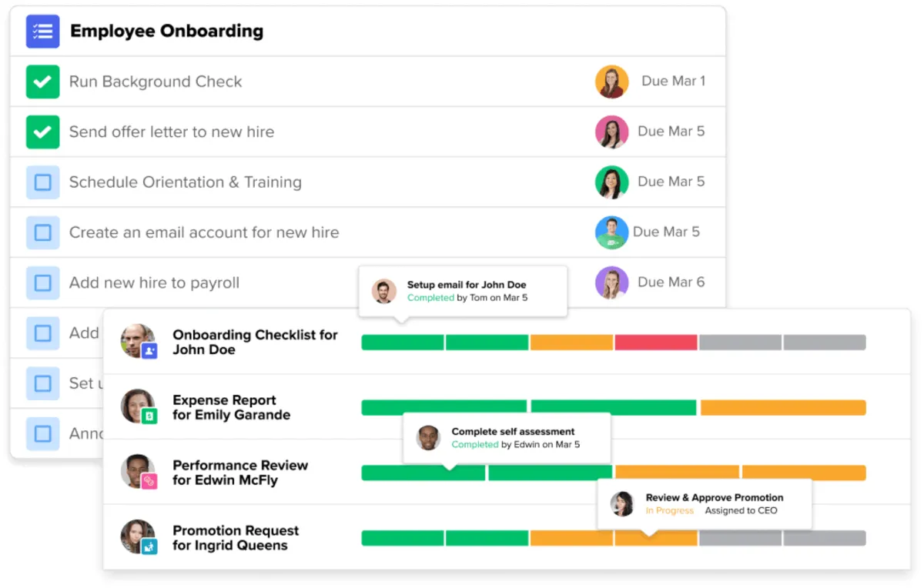Mark Add new hire to payroll complete

(43, 282)
